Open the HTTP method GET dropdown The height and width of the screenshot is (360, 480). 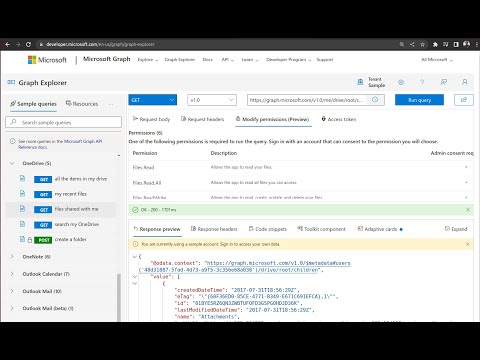click(x=153, y=100)
